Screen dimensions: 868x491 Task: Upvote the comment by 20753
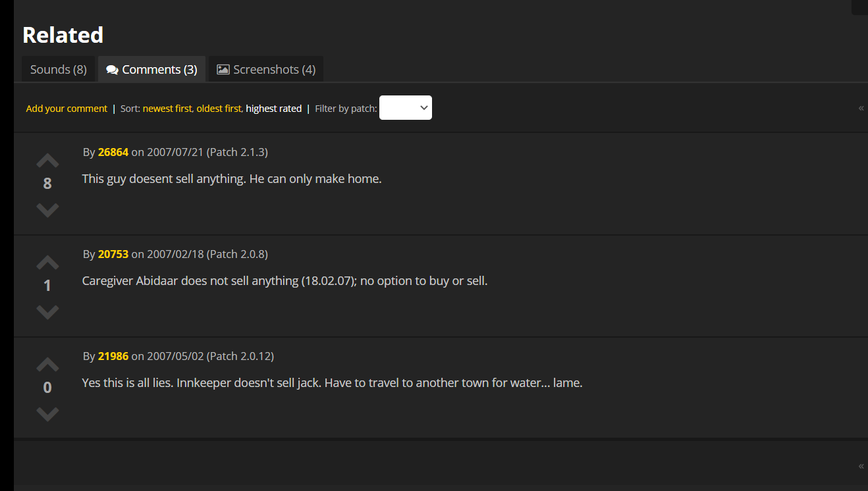pos(47,263)
